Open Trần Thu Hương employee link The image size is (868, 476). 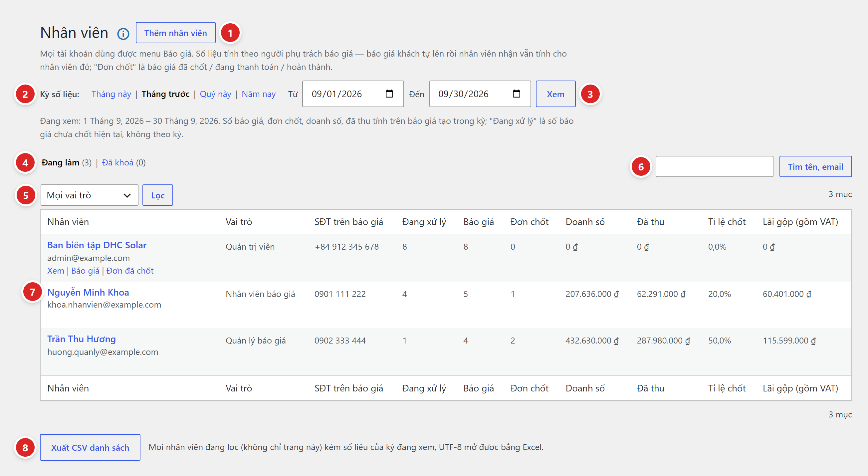81,339
